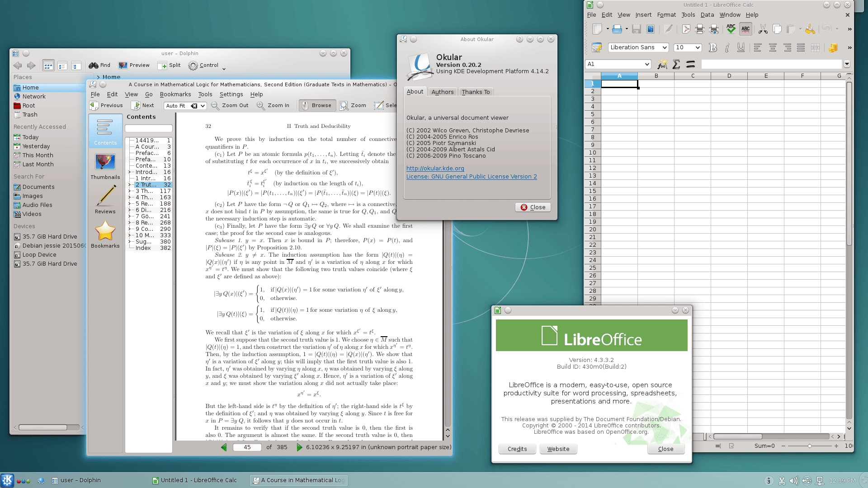This screenshot has width=868, height=488.
Task: Expand '3 Th...' chapter in Okular contents
Action: click(x=130, y=191)
